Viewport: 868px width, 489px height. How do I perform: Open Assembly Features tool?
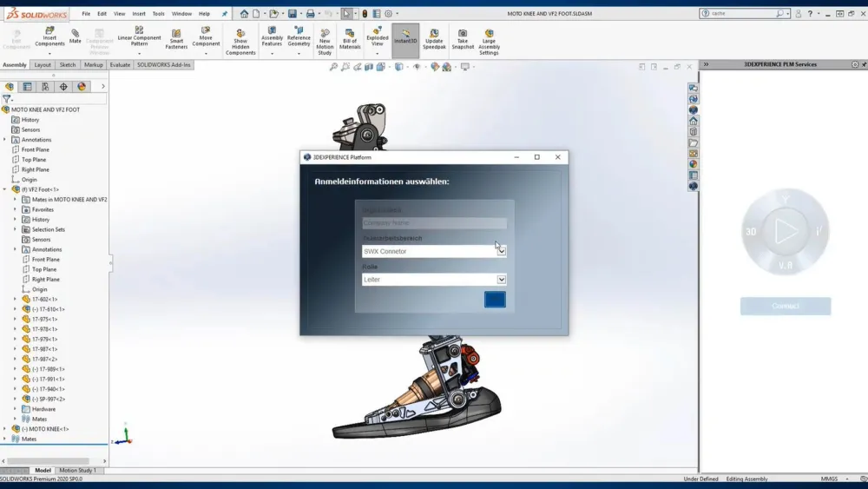(272, 37)
